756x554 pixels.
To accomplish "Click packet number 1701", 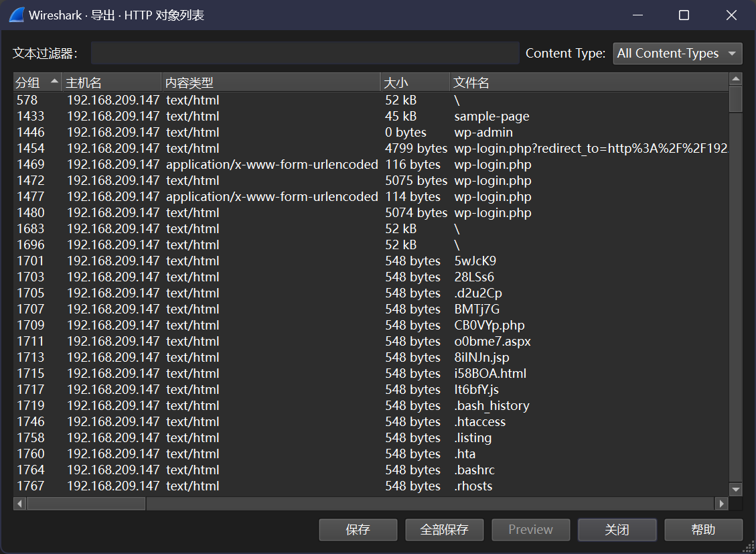I will click(x=30, y=261).
